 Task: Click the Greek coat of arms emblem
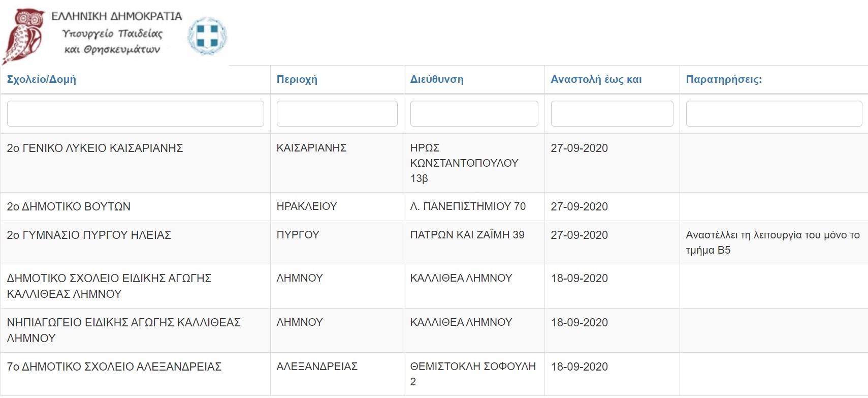[x=207, y=36]
